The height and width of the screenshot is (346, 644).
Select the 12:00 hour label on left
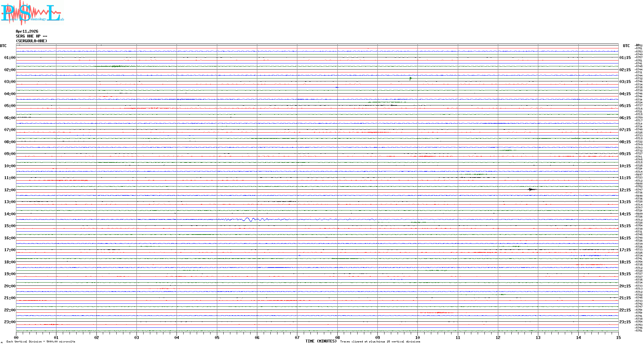(10, 190)
